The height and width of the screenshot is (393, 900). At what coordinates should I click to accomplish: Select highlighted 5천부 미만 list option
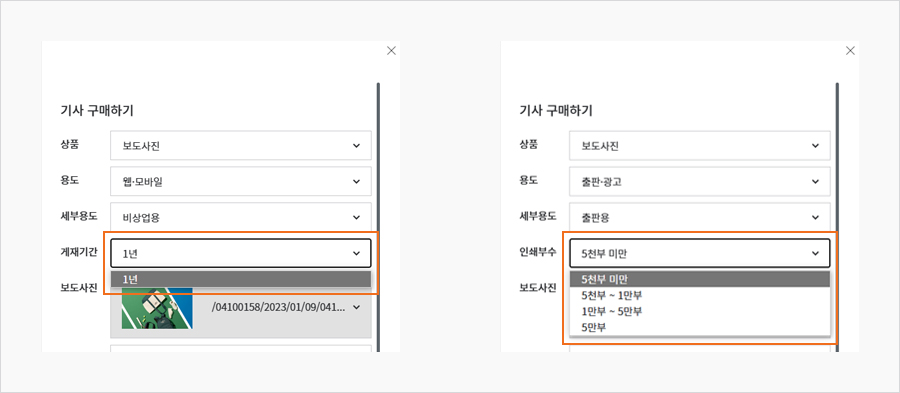coord(700,279)
